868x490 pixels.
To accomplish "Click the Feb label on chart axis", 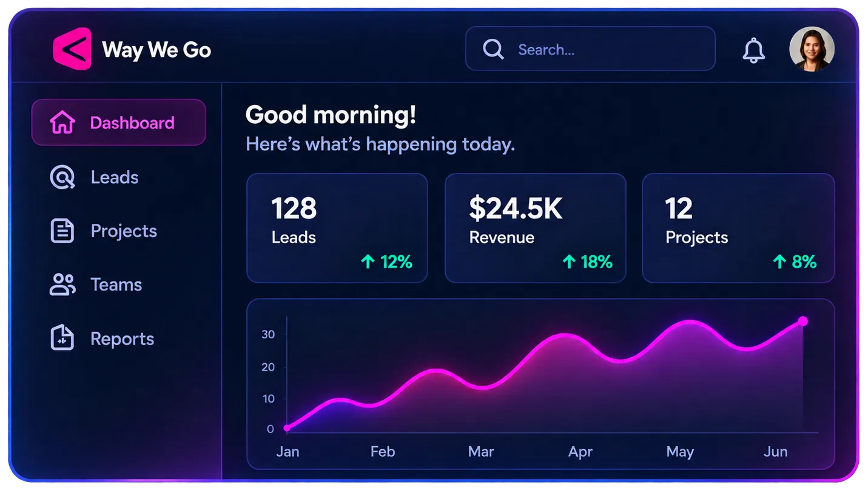I will [383, 452].
